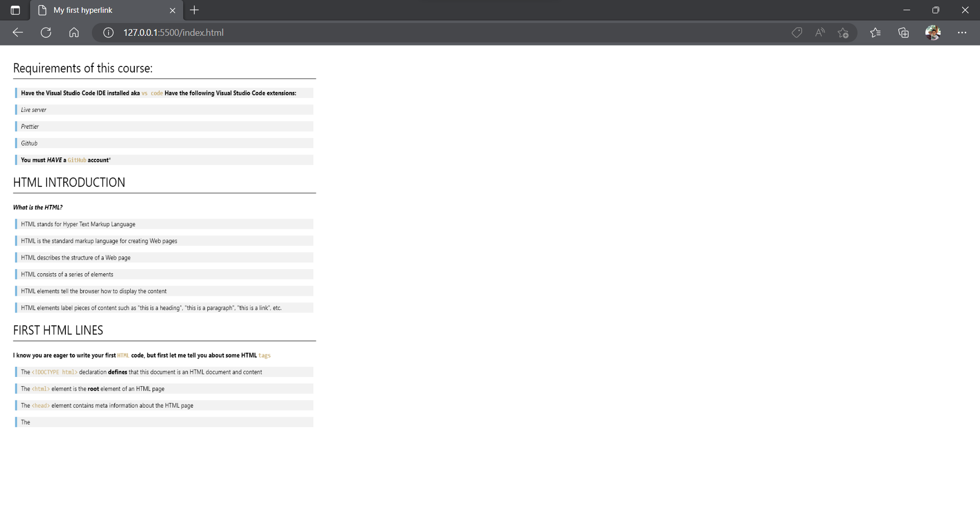Open a new browser tab

[x=194, y=10]
